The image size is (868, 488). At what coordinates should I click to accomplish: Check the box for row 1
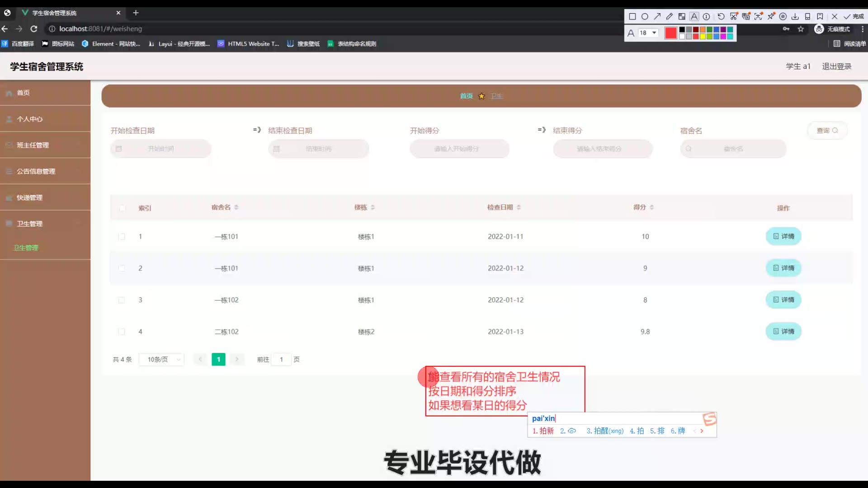122,237
